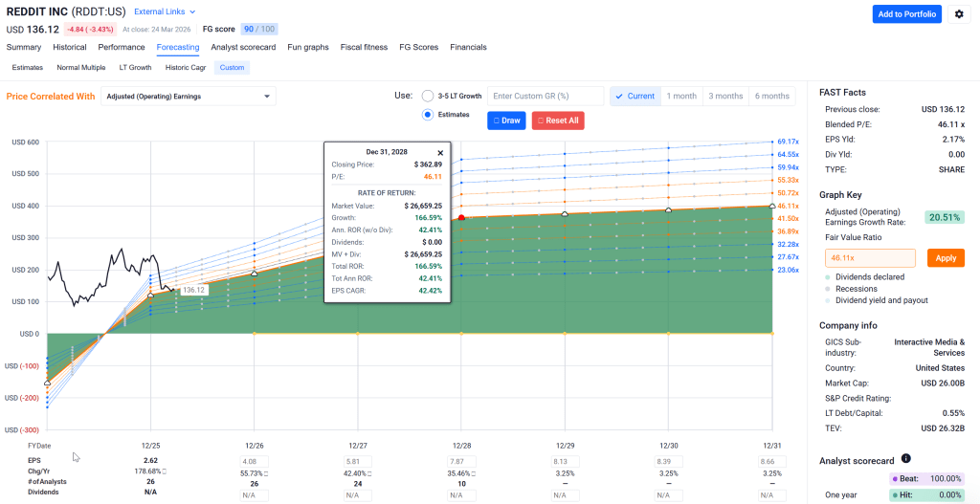
Task: Select the 3 months time range option
Action: [x=725, y=96]
